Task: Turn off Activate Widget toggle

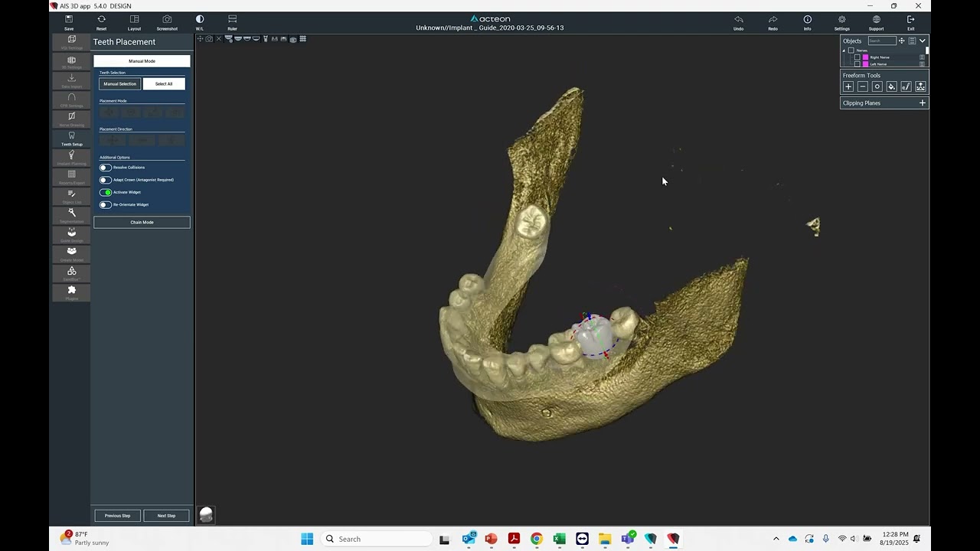Action: (x=106, y=192)
